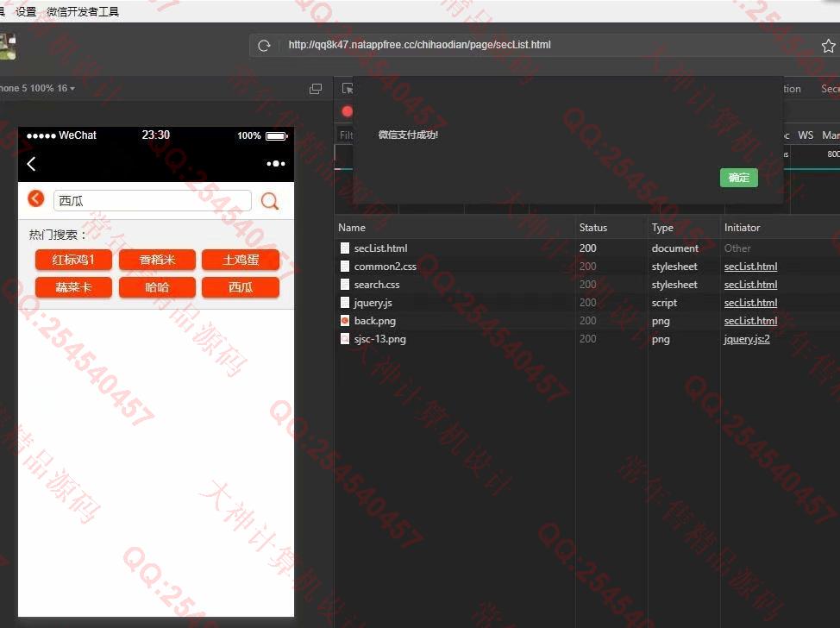
Task: Select hot search tag 蔬菜卡
Action: 73,287
